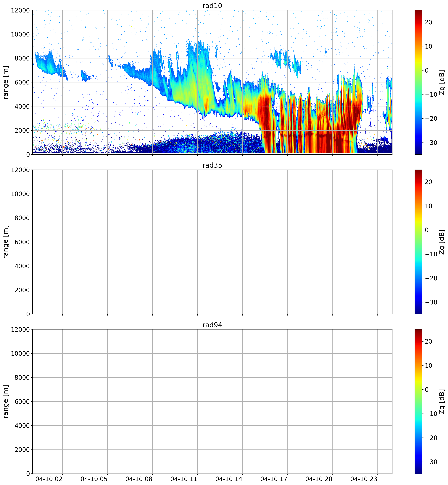Click the "4000" tick on rad35 range axis
Screen dimensions: 448x485
coord(22,266)
